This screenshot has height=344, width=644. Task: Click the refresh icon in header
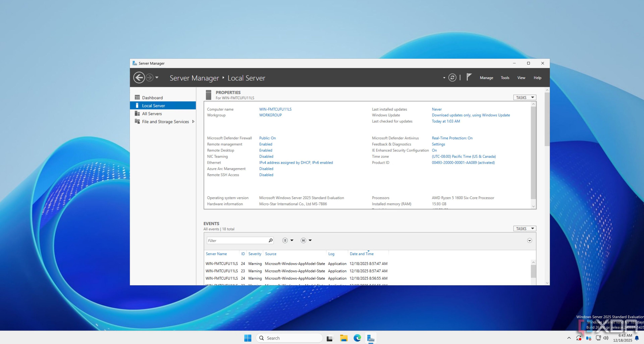[x=452, y=77]
